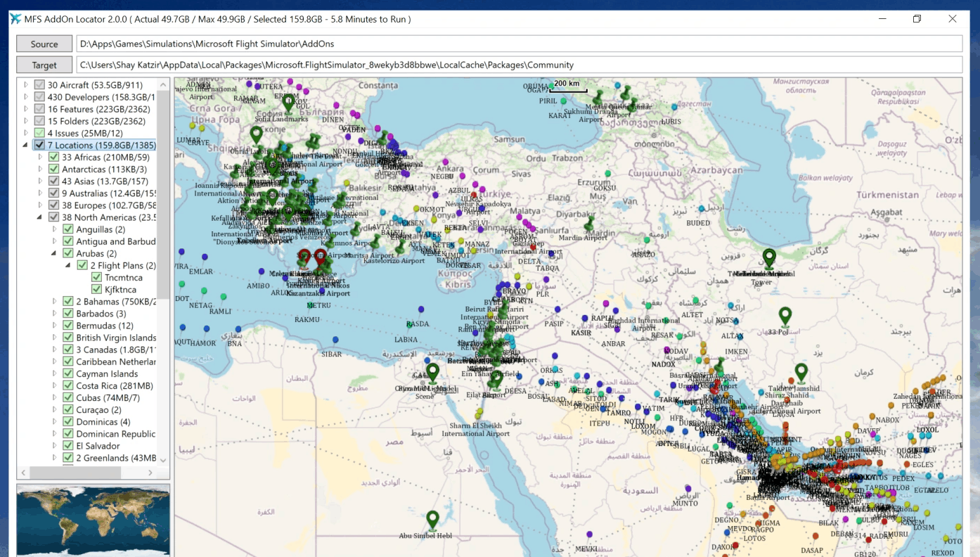Click the airplane app icon in title bar

(x=15, y=19)
